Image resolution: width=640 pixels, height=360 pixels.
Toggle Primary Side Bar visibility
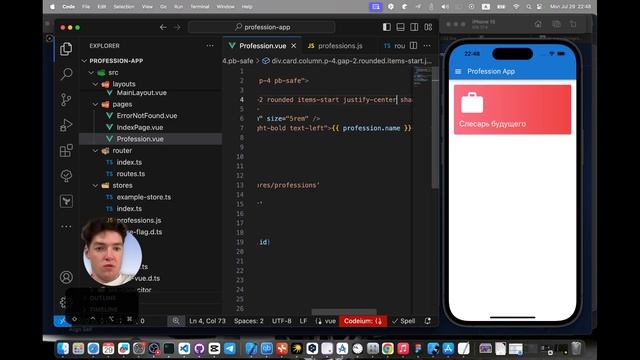click(387, 27)
